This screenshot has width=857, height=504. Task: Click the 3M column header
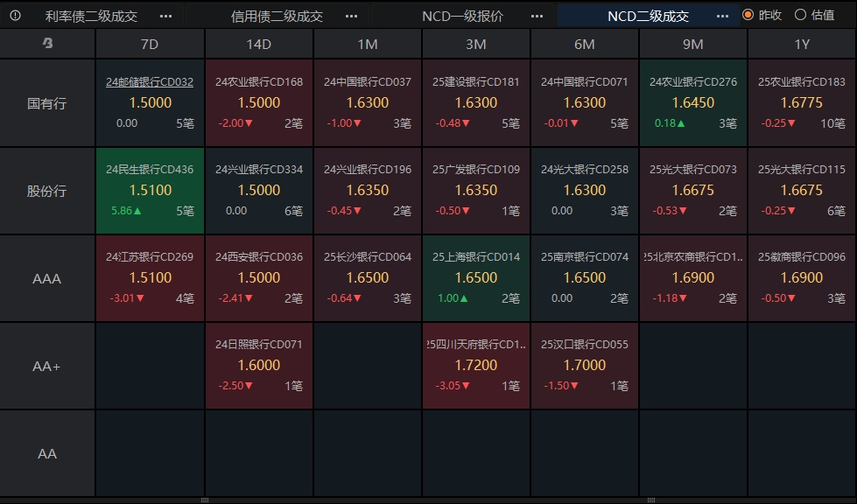click(x=476, y=44)
